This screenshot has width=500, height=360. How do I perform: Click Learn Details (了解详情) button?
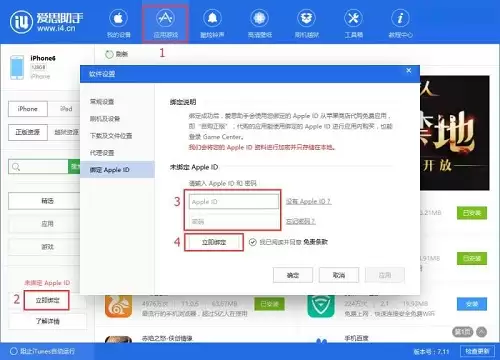point(47,321)
